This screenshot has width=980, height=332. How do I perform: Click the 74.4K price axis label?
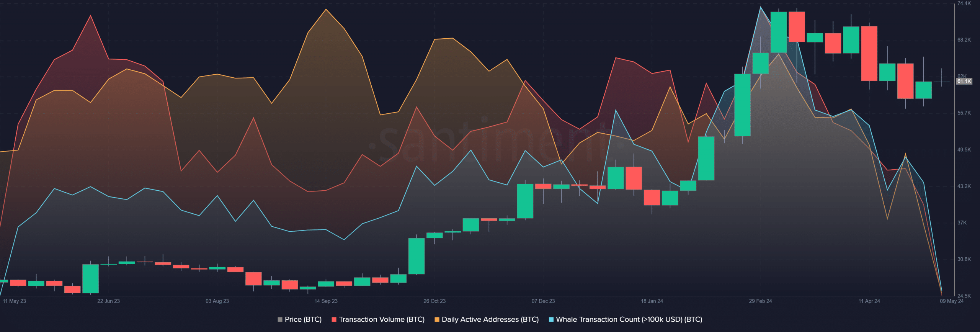tap(964, 3)
